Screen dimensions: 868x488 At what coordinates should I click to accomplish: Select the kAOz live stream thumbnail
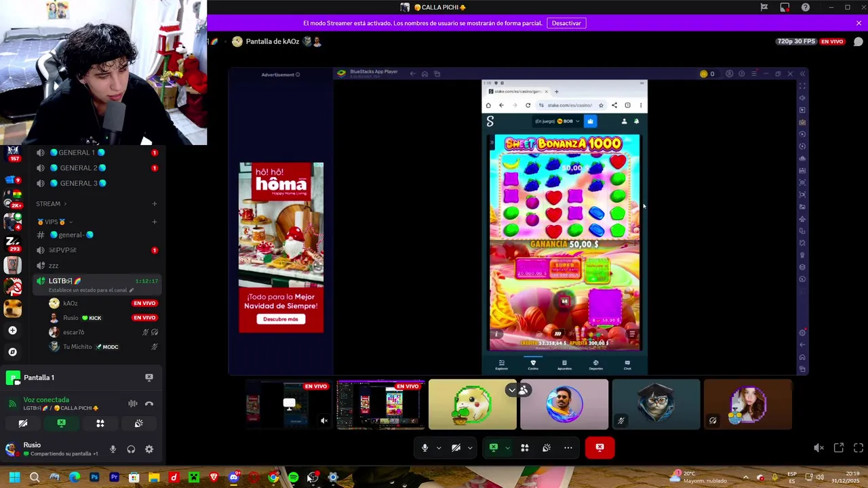pos(289,405)
